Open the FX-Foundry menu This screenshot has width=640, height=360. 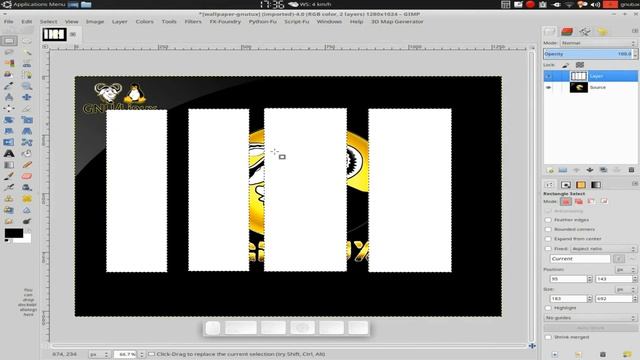(225, 22)
